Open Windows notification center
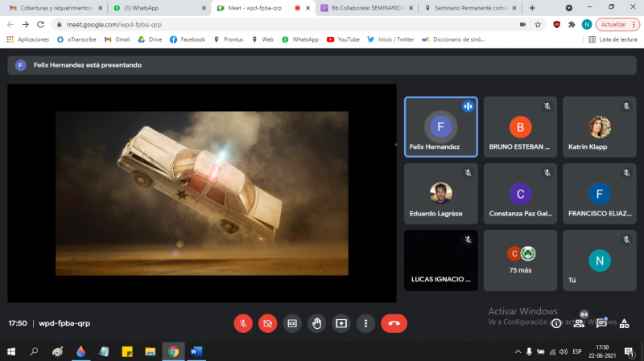This screenshot has width=644, height=361. point(630,351)
